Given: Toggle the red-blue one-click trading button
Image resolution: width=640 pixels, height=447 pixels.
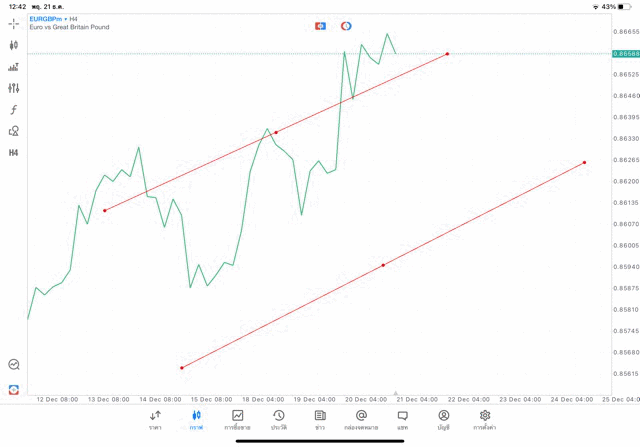Looking at the screenshot, I should 320,25.
